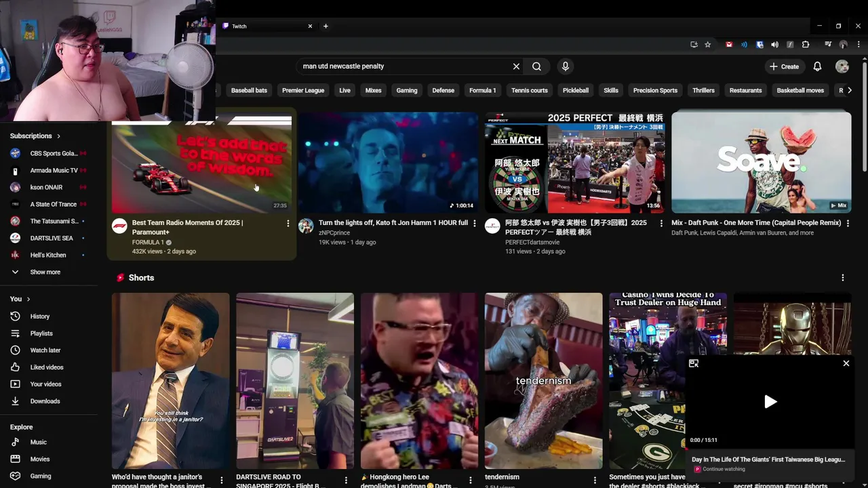The image size is (868, 488).
Task: Select the Tennis courts filter chip
Action: point(530,90)
